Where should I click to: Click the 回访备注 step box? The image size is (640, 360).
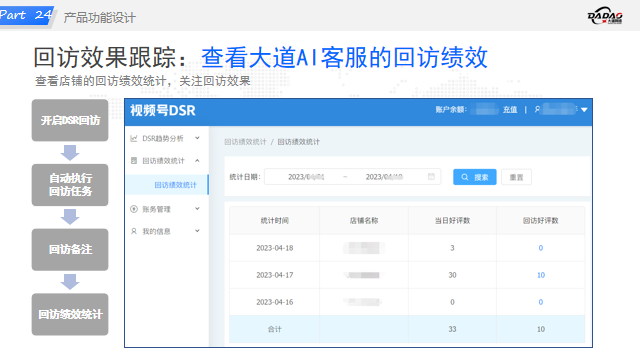pos(70,249)
